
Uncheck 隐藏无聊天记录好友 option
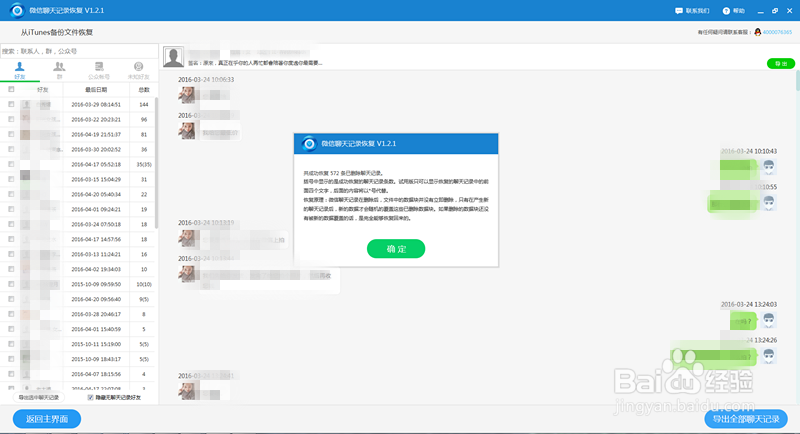click(90, 397)
